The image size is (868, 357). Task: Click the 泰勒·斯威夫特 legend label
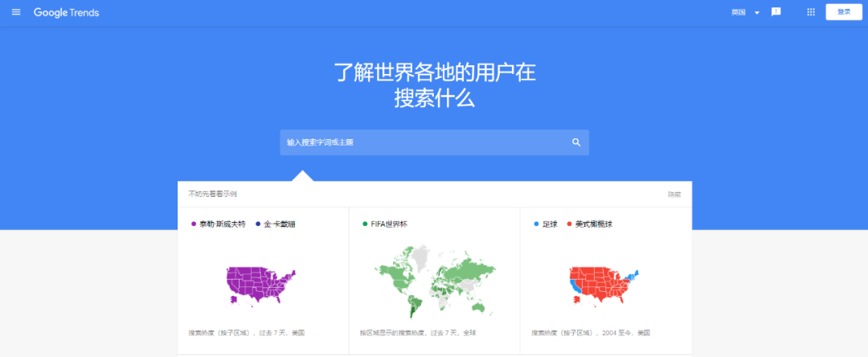(x=222, y=224)
